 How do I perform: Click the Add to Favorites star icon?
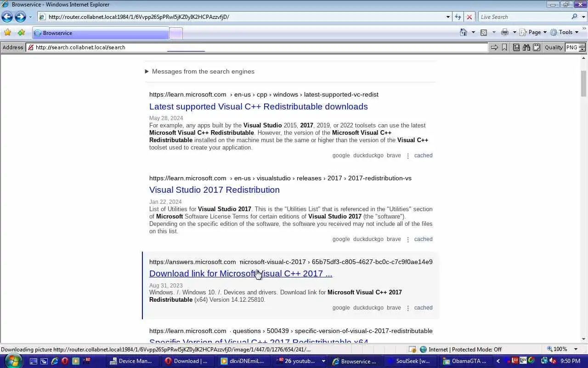(21, 33)
